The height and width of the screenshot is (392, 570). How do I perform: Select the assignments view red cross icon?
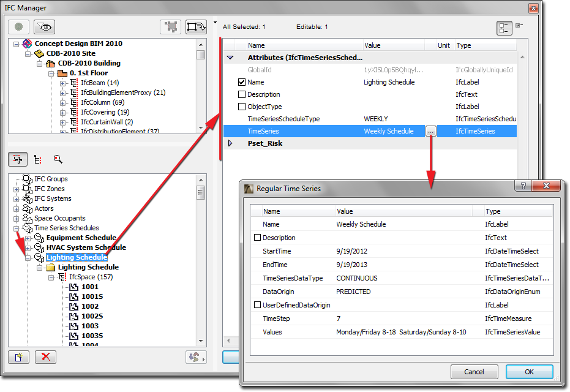17,159
